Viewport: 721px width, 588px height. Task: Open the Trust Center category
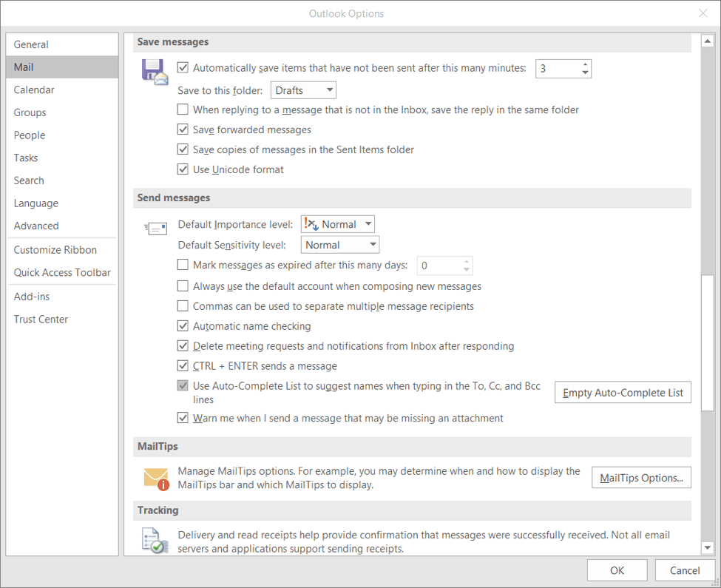point(41,319)
